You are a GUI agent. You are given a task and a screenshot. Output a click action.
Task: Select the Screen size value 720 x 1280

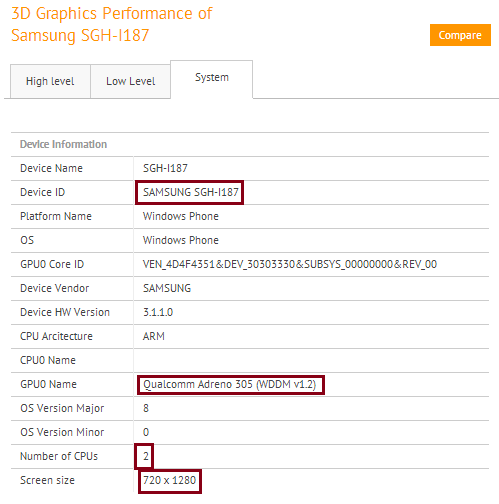point(169,480)
